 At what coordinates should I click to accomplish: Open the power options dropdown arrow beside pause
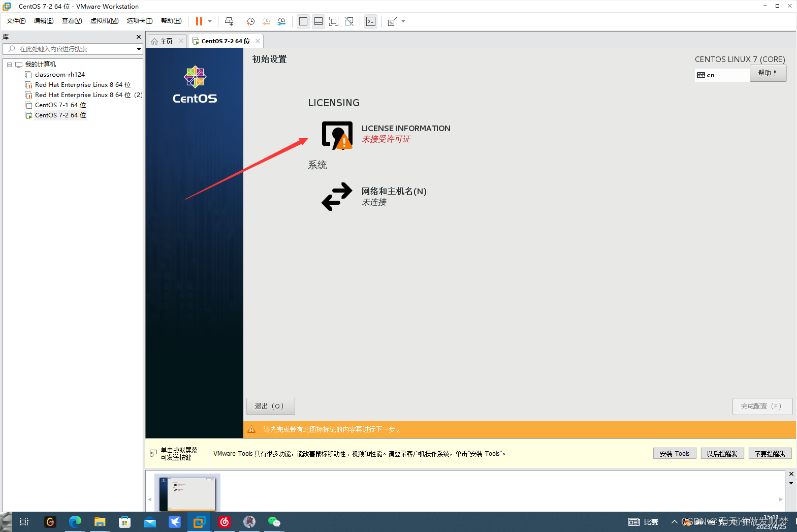click(210, 21)
